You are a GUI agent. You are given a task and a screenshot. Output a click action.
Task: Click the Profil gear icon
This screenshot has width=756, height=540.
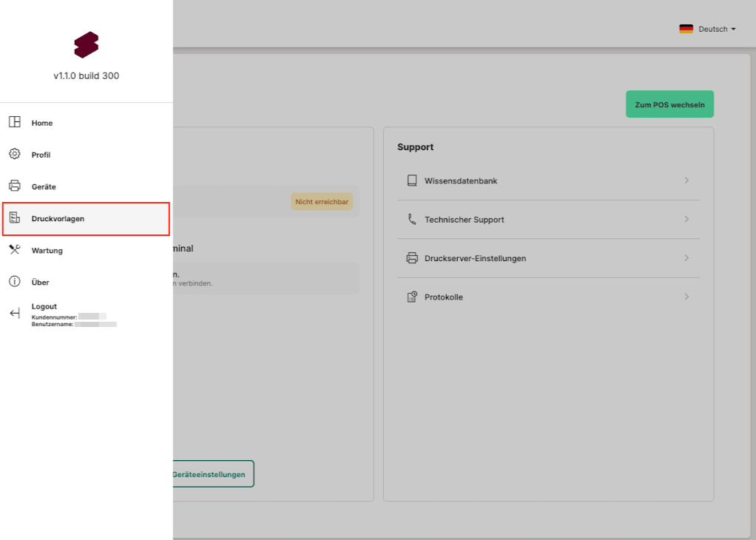point(14,155)
